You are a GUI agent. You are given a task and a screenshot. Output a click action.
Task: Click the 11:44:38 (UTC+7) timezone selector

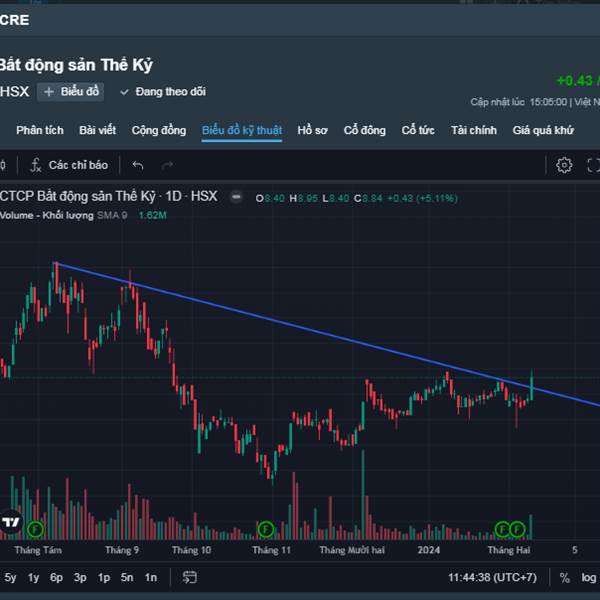click(x=492, y=577)
